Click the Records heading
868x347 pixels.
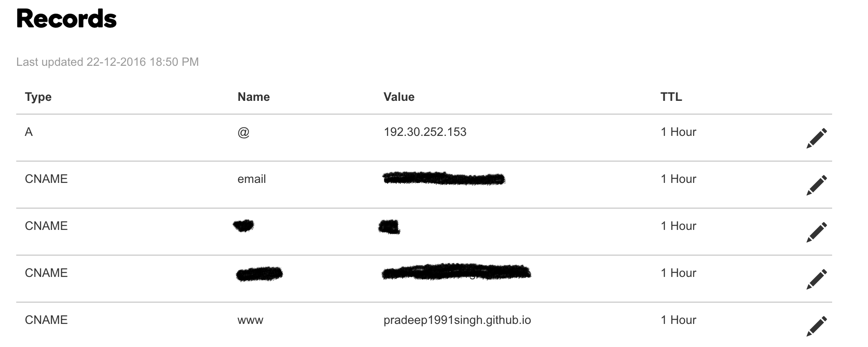click(66, 19)
